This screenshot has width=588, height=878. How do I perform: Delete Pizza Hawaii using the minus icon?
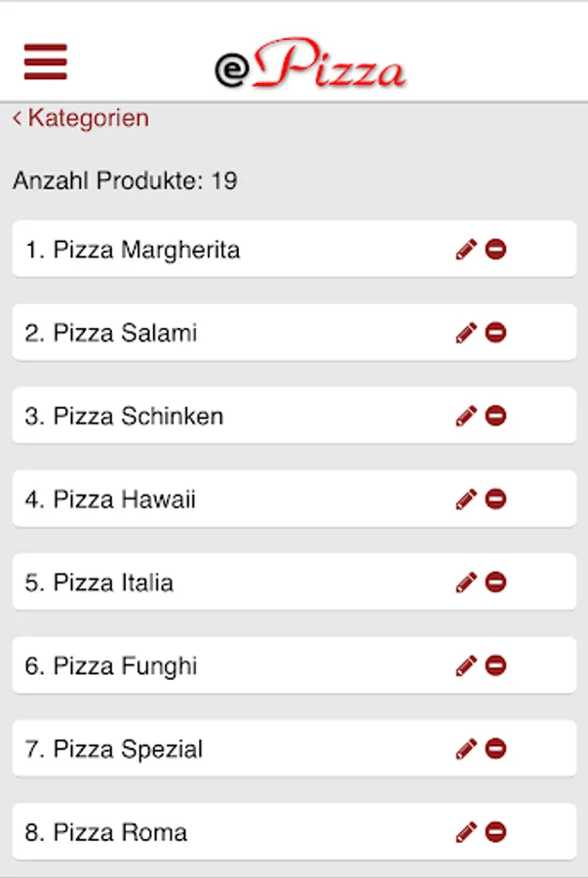[495, 500]
